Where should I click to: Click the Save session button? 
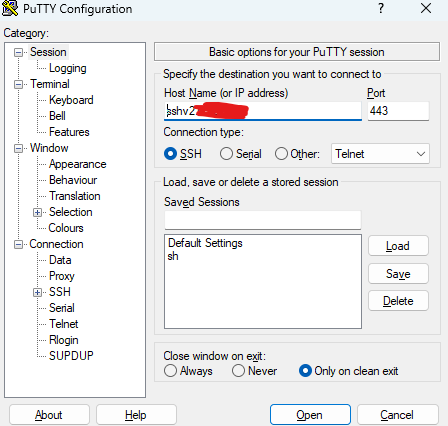(x=398, y=274)
